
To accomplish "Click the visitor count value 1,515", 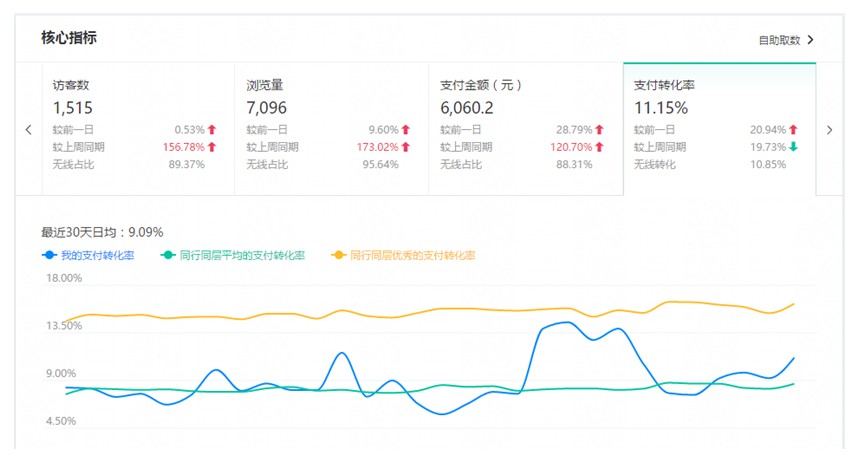I will 72,108.
